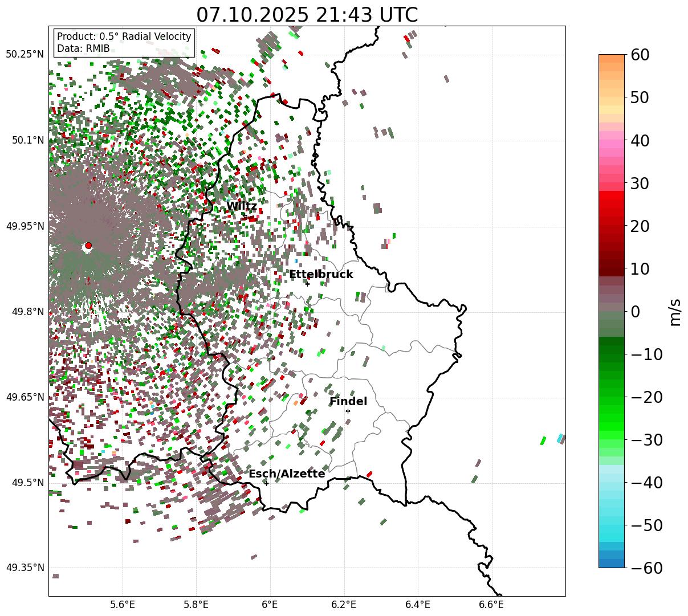
Task: Click the 49.8°N latitude tick label
Action: [x=28, y=312]
